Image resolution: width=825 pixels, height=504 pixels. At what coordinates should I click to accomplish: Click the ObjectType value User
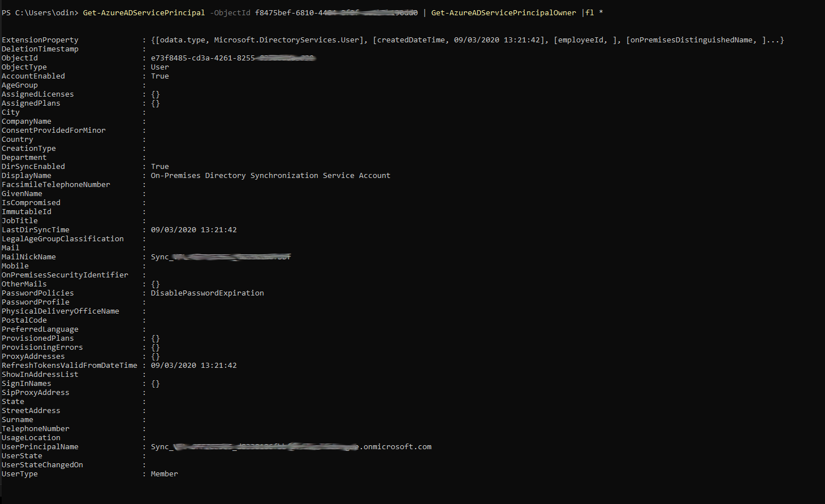pos(159,67)
